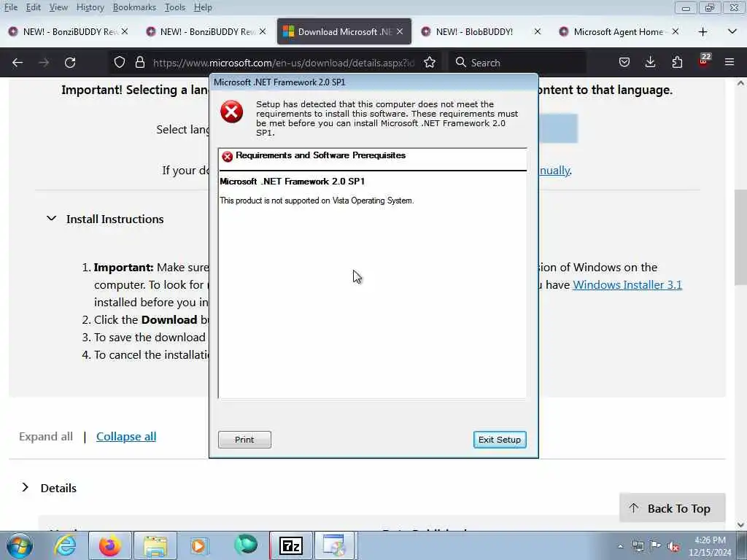This screenshot has width=747, height=560.
Task: Launch Internet Explorer from taskbar
Action: pos(65,545)
